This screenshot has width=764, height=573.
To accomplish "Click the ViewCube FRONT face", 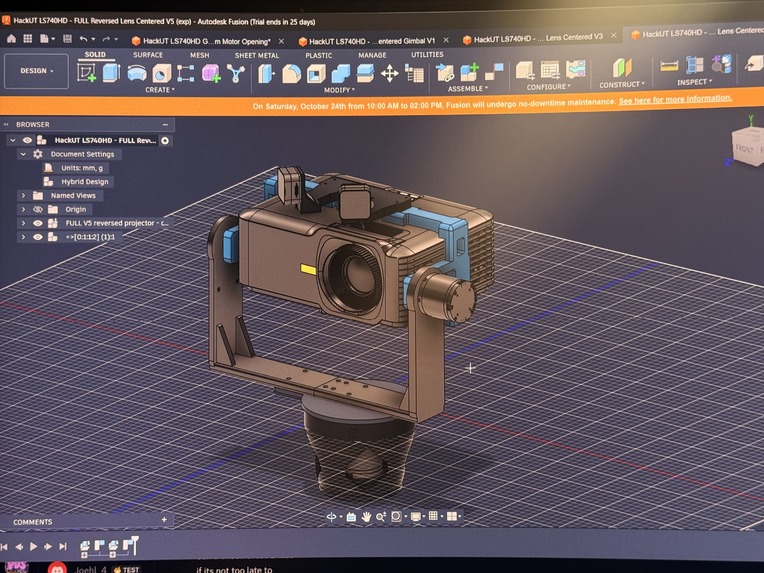I will [744, 148].
